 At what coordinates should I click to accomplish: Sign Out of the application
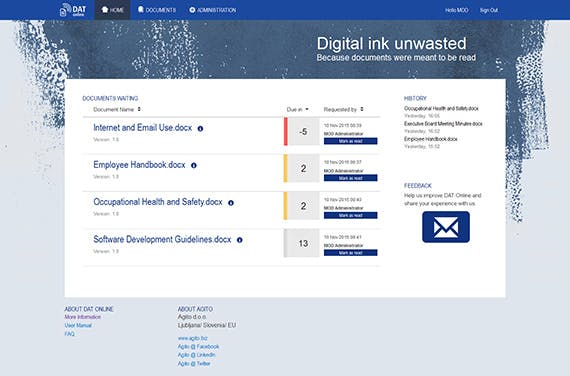(x=489, y=10)
